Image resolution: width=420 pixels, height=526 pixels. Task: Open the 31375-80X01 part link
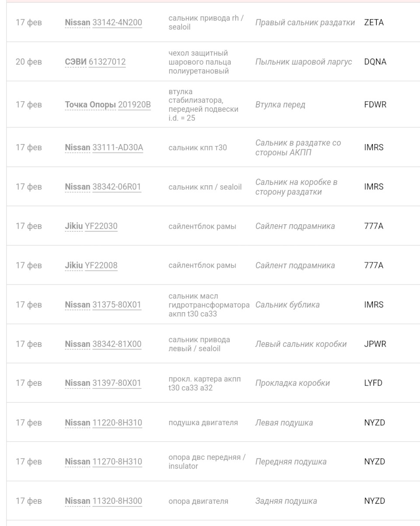(x=117, y=305)
